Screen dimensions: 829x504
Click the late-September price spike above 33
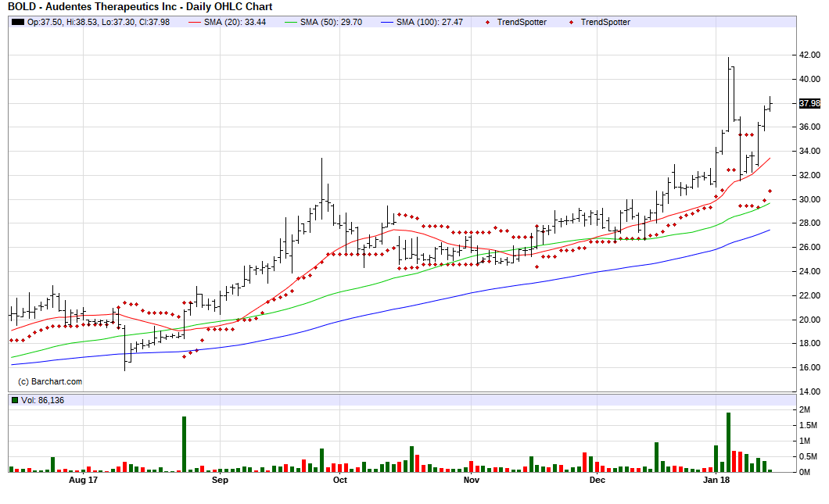(321, 188)
